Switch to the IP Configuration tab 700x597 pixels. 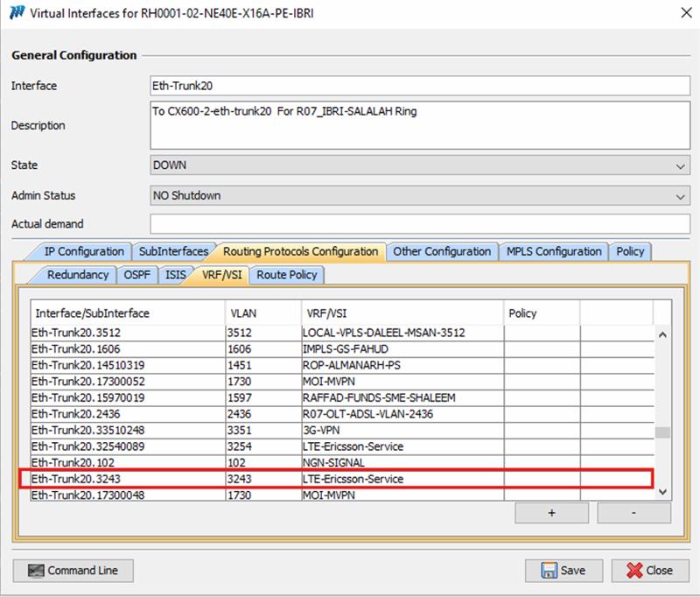coord(78,251)
